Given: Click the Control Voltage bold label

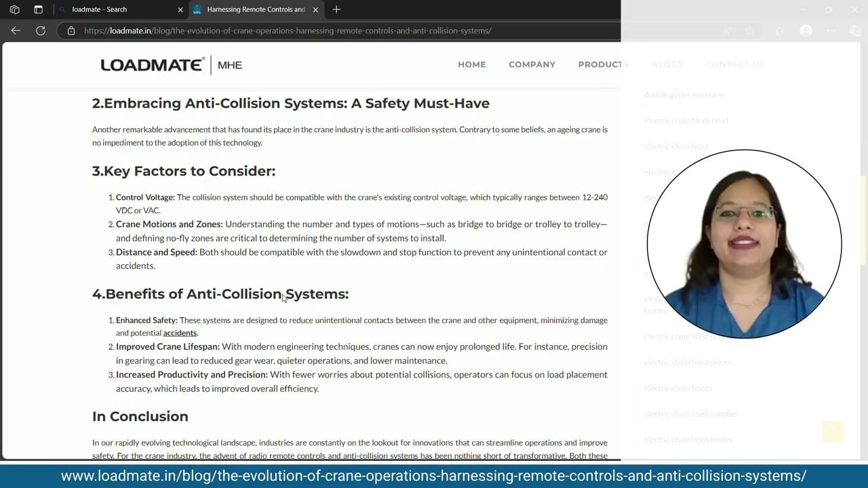Looking at the screenshot, I should (x=145, y=197).
